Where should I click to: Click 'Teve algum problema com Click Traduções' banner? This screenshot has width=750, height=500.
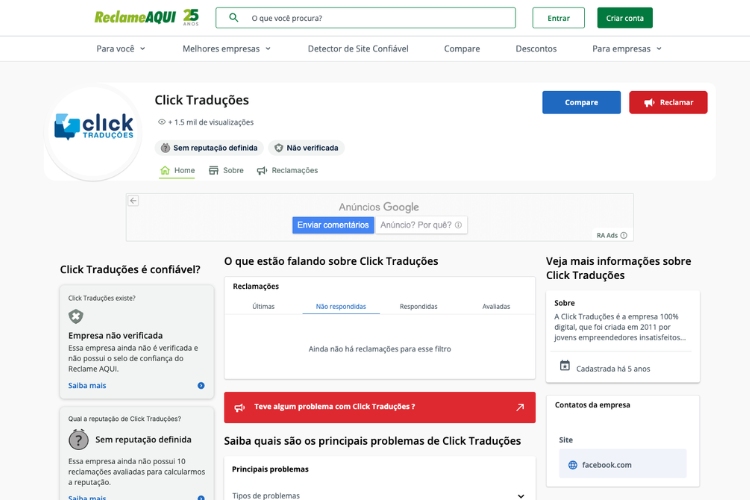click(380, 407)
